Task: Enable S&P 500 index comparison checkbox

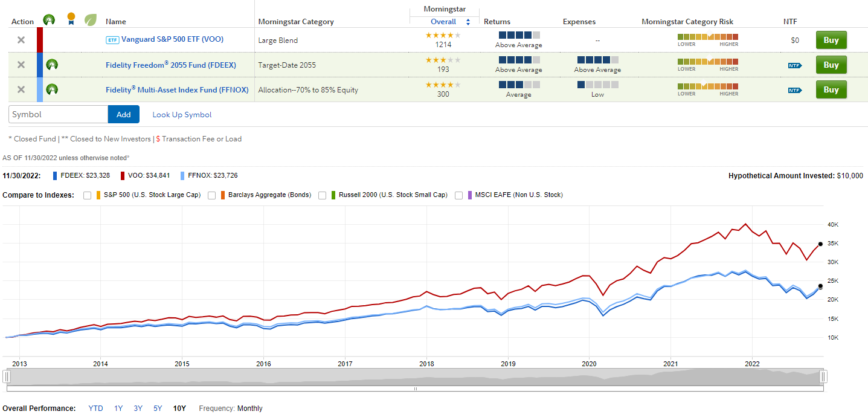Action: pos(88,195)
